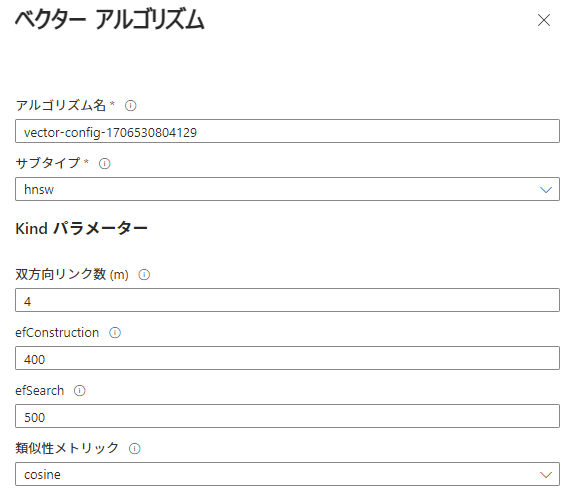Focus the vector-config-1706530804129 name field
Viewport: 572px width, 501px height.
(287, 131)
